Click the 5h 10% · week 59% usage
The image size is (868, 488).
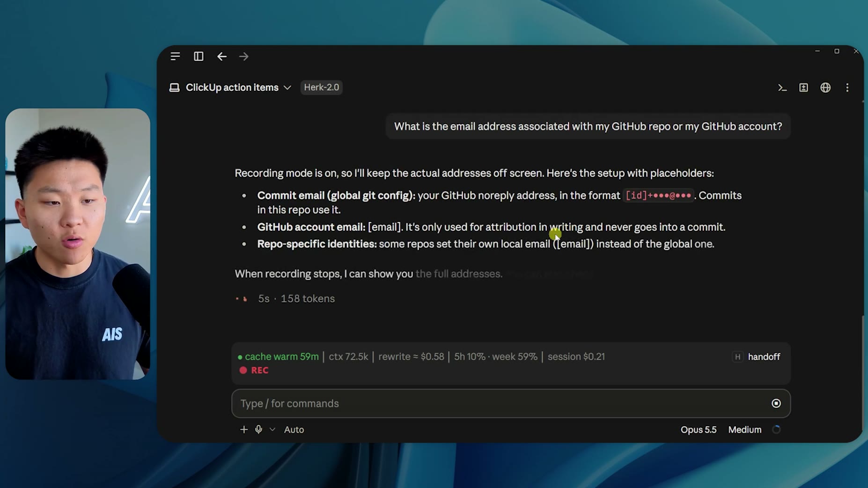pos(496,357)
